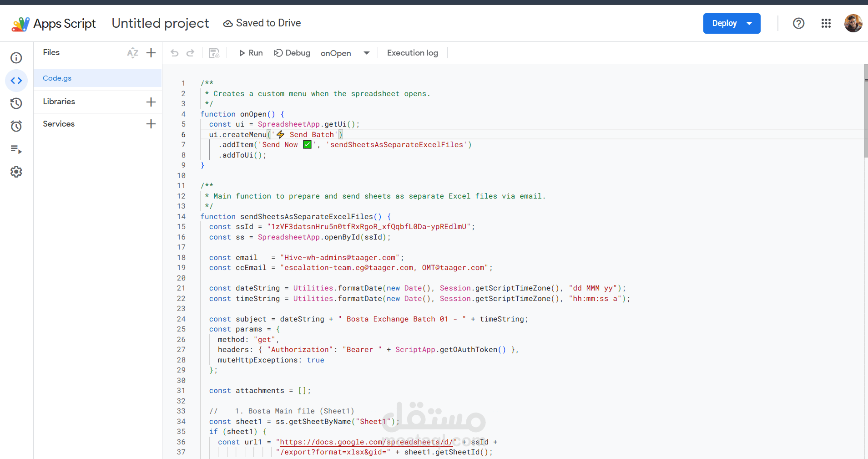Open the Google apps grid icon

click(826, 23)
